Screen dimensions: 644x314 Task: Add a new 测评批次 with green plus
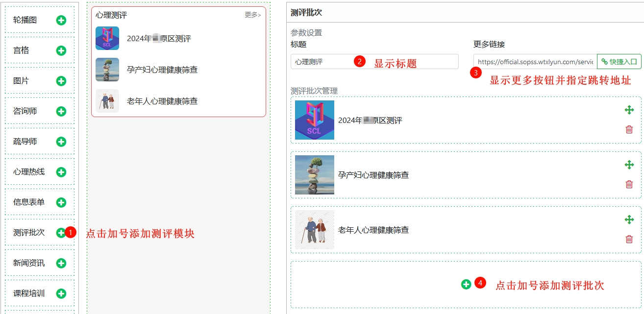coord(466,284)
